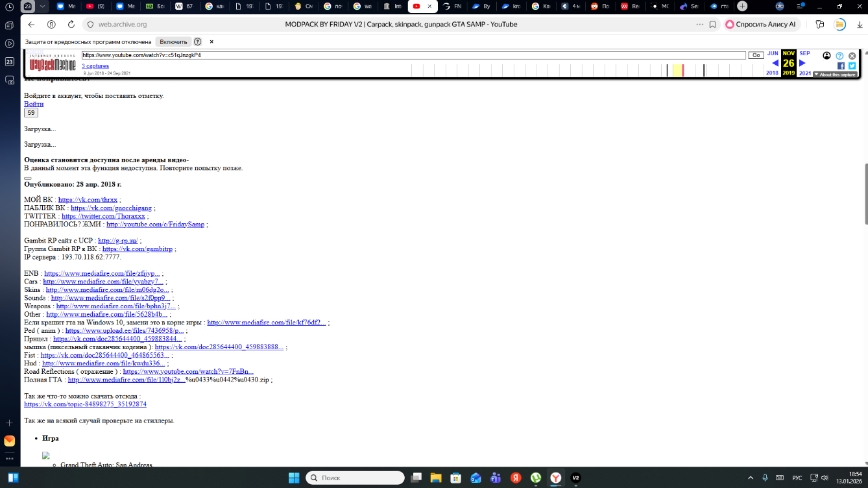Open µTorrent from the taskbar
The height and width of the screenshot is (488, 868).
(x=536, y=478)
